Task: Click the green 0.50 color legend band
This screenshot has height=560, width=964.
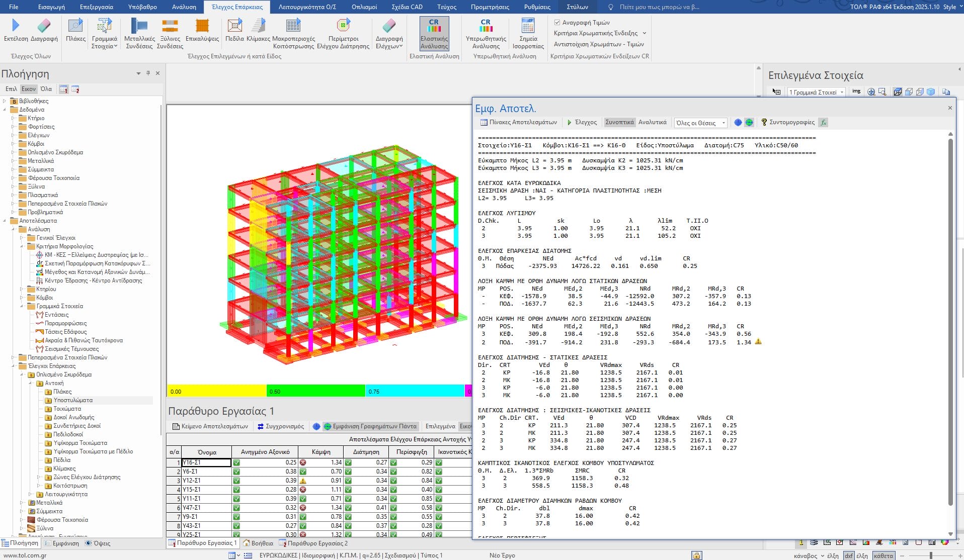Action: pyautogui.click(x=315, y=391)
